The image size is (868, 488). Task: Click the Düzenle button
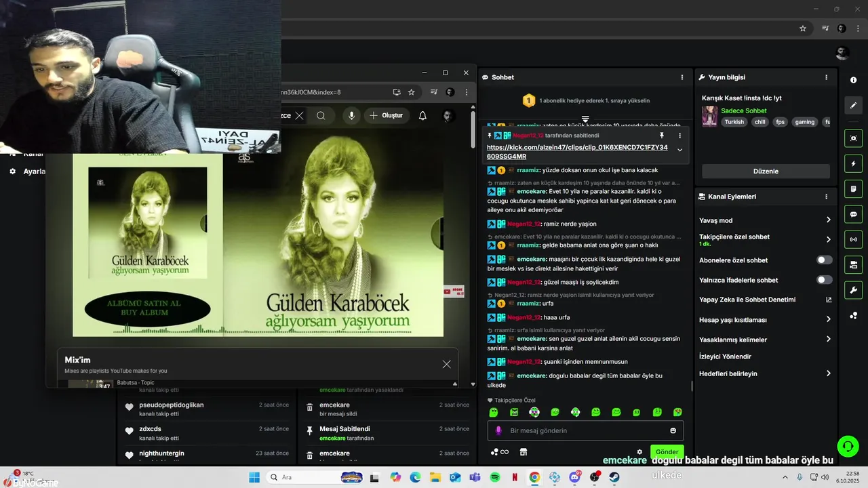(766, 171)
